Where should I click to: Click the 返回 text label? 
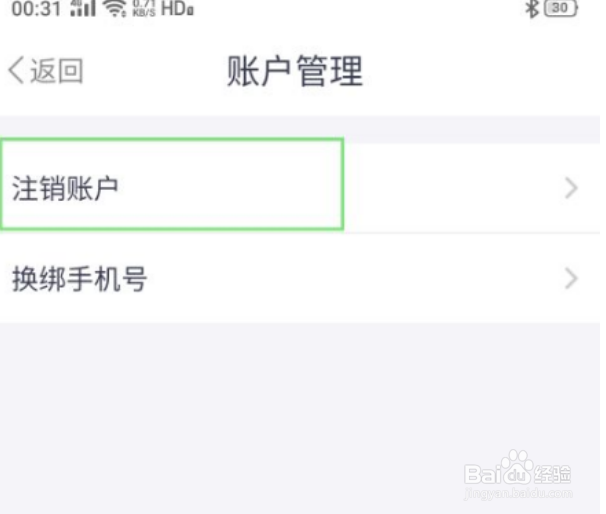coord(57,71)
